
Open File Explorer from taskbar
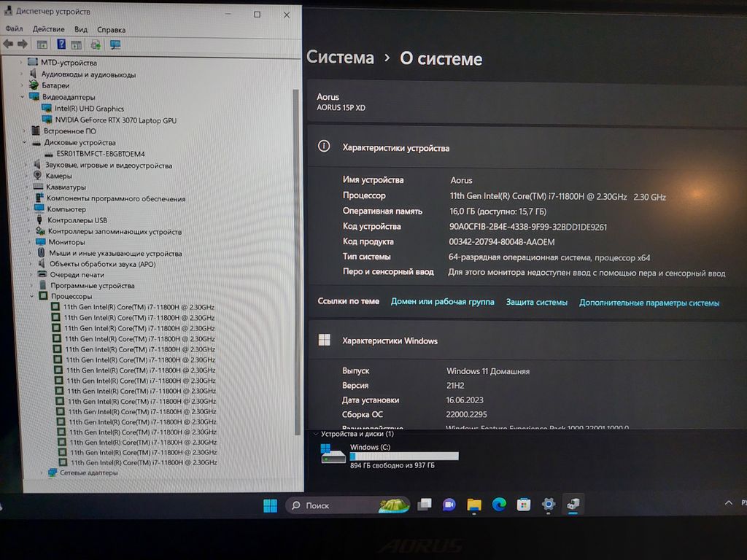[x=474, y=505]
